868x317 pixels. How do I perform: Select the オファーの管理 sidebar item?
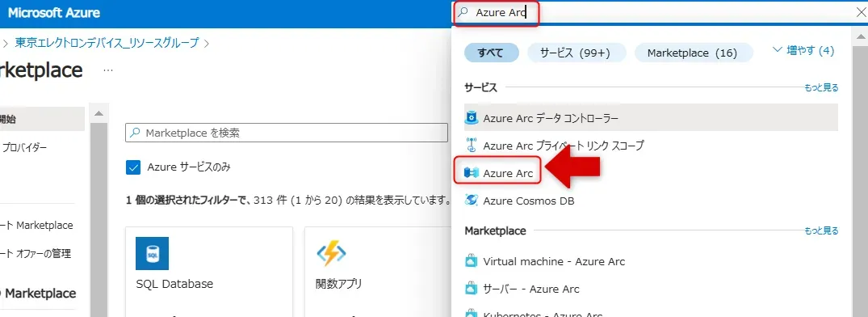pyautogui.click(x=36, y=254)
